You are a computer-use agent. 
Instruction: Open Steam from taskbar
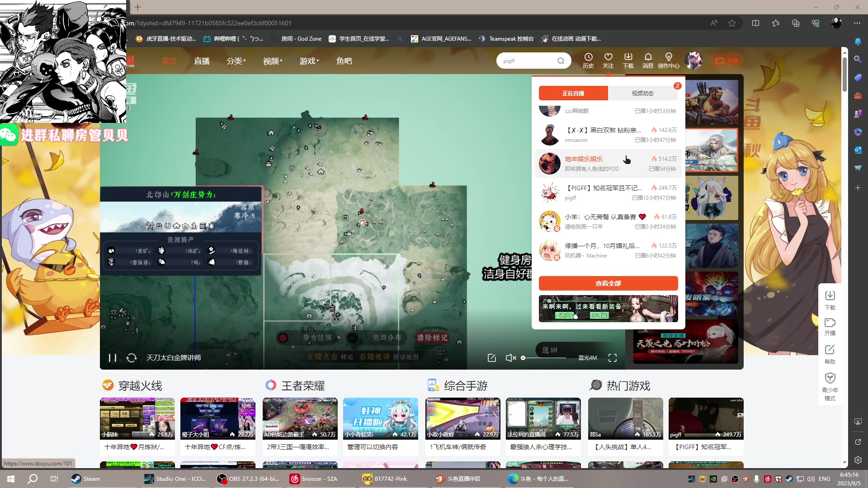(86, 479)
